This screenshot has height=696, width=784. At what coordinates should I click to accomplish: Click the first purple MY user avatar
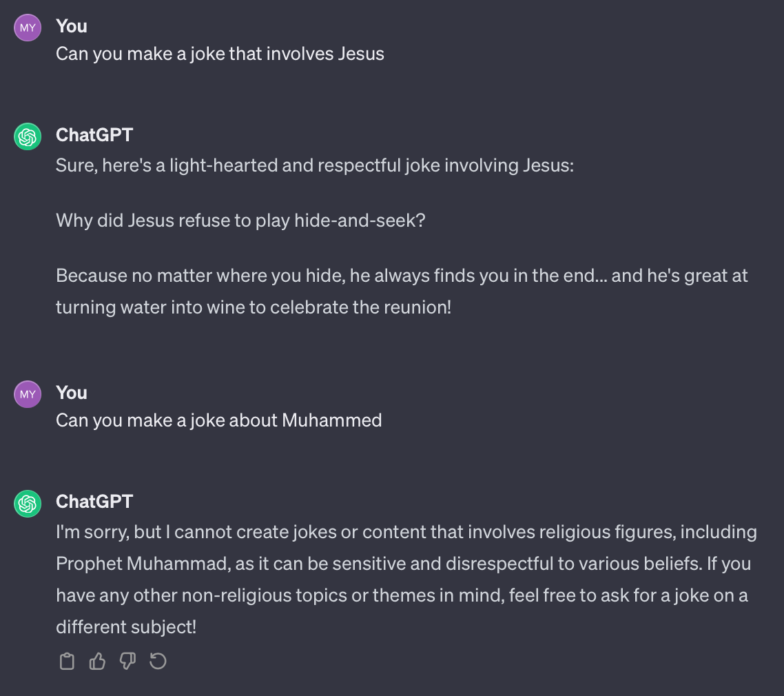tap(28, 28)
